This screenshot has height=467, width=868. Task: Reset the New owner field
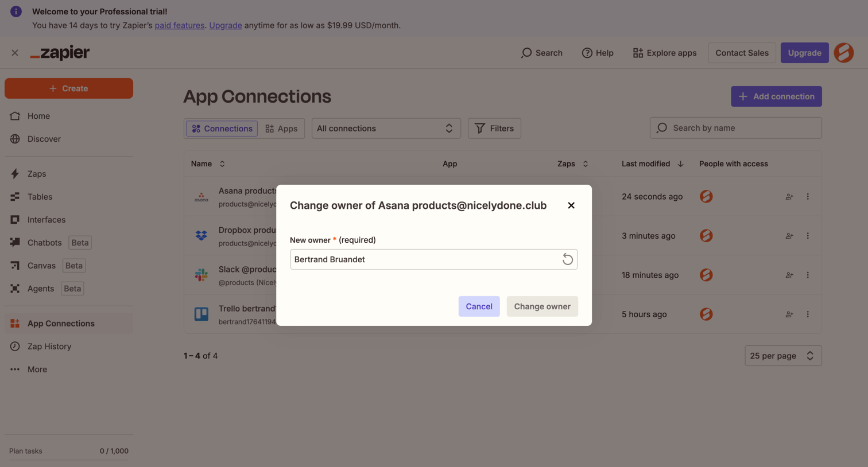(x=567, y=259)
